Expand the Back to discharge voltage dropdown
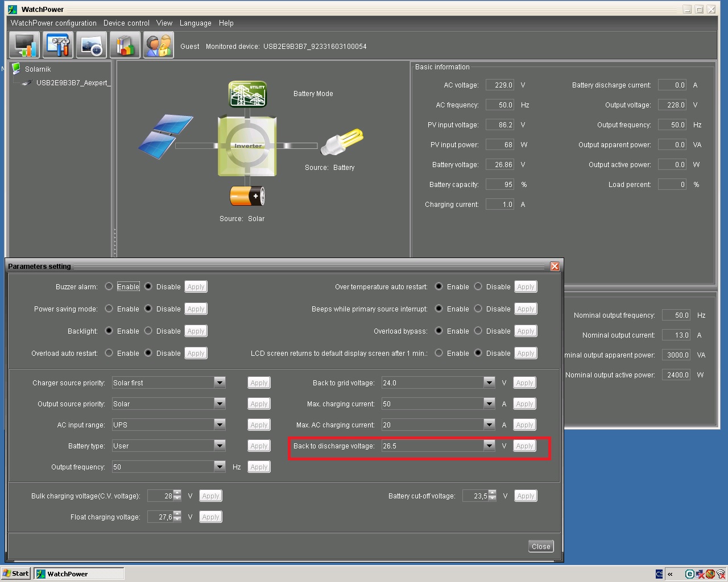728x582 pixels. coord(489,446)
